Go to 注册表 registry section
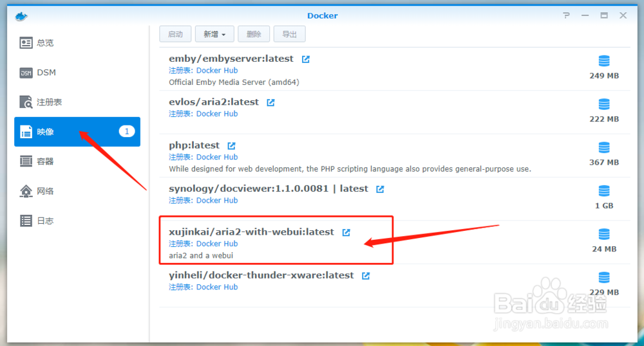The width and height of the screenshot is (644, 346). pos(77,102)
